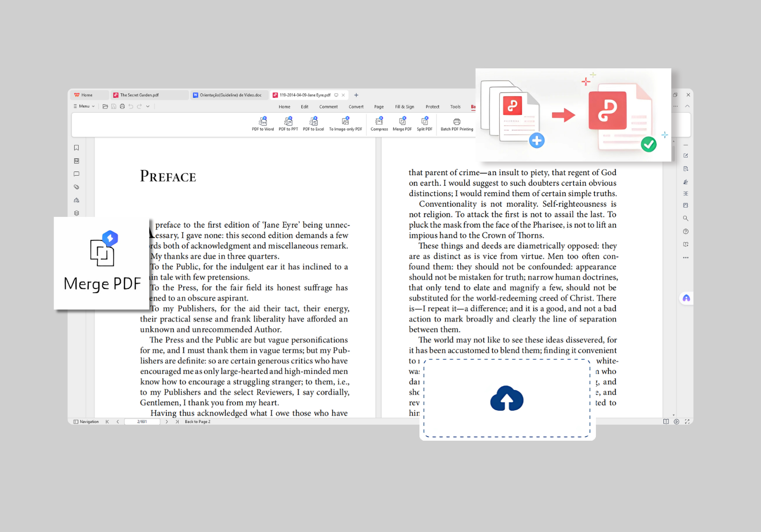Click the help question mark icon
Viewport: 761px width, 532px height.
point(686,231)
